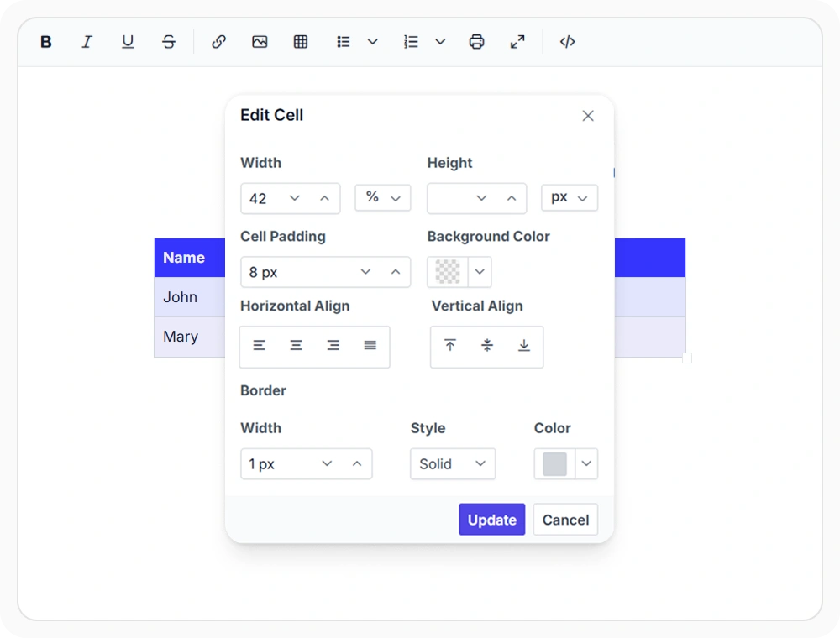The height and width of the screenshot is (638, 840).
Task: Set vertical align to bottom
Action: pos(524,346)
